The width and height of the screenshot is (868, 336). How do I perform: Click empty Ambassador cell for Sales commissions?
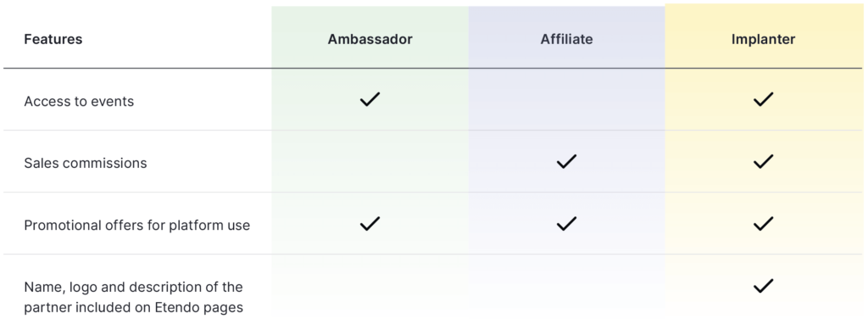(x=370, y=162)
